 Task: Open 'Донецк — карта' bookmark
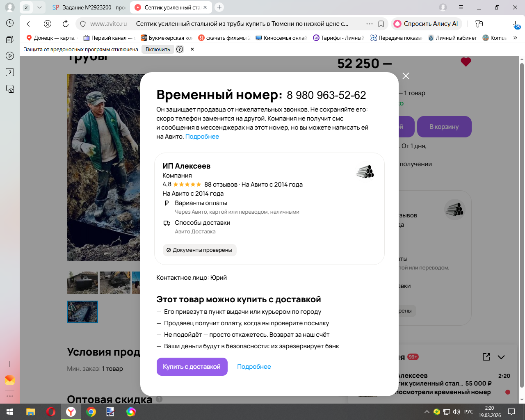[x=51, y=38]
